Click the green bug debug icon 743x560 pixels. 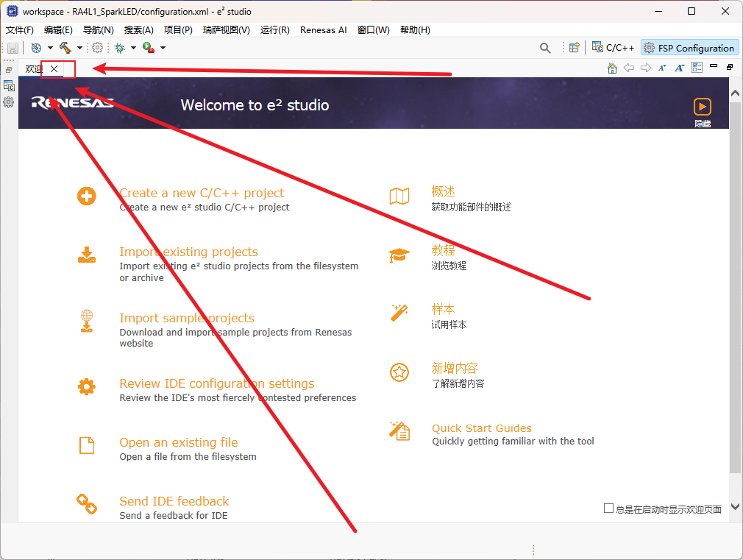pos(119,48)
